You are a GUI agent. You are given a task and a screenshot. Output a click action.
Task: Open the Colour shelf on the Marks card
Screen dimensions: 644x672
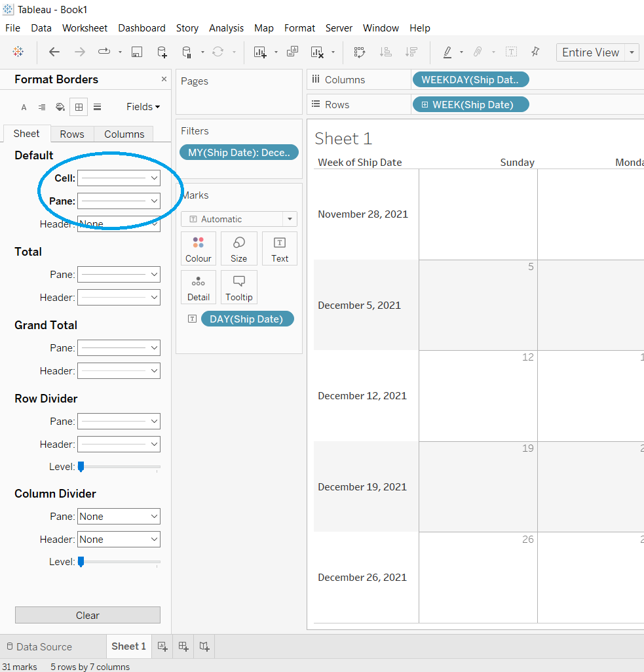(199, 248)
